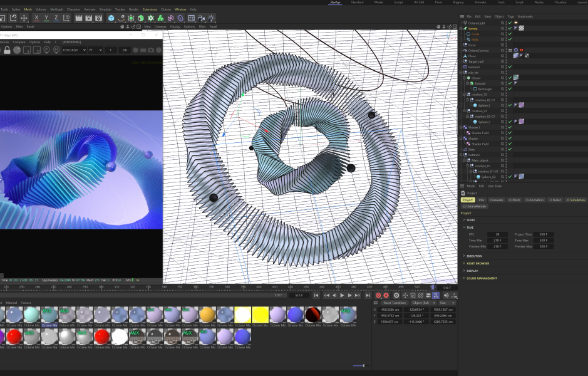This screenshot has height=376, width=588.
Task: Click the F pin icon in the Live Viewer
Action: tap(46, 50)
